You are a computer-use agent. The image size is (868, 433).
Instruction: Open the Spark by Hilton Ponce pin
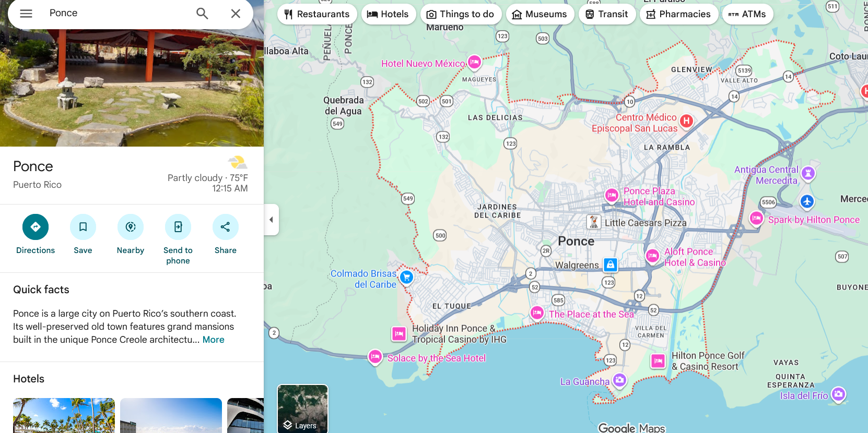756,219
